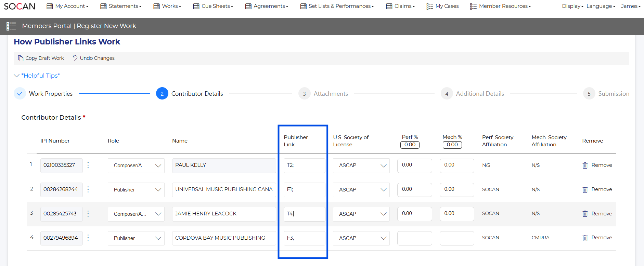The height and width of the screenshot is (266, 644).
Task: Open Role dropdown for Paul Kelly
Action: click(x=136, y=166)
